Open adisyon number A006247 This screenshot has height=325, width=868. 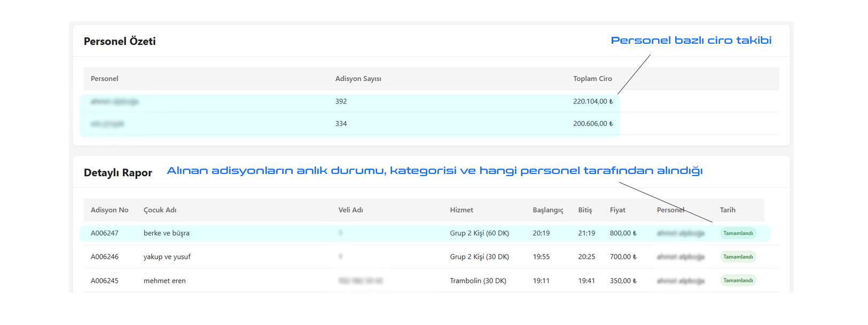[105, 233]
